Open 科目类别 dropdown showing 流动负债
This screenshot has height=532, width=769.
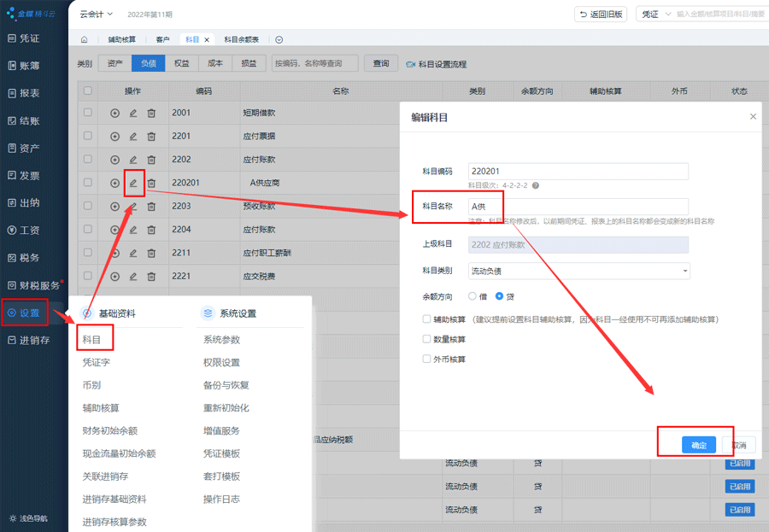click(578, 272)
